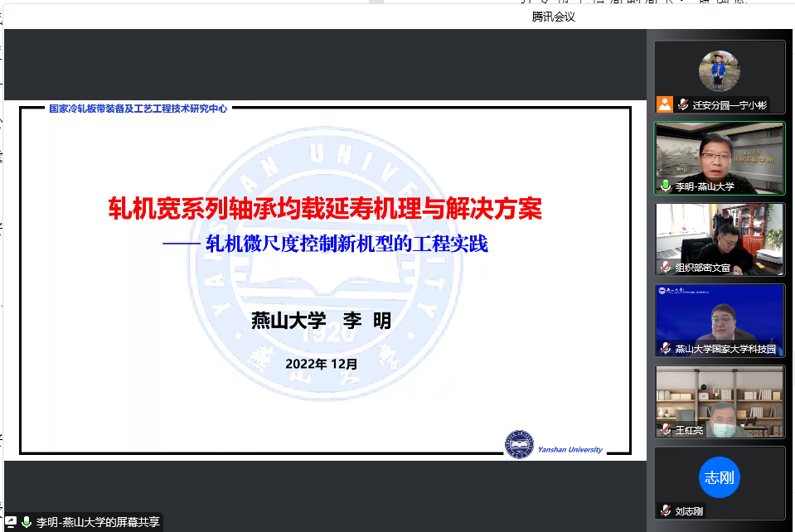Viewport: 795px width, 532px height.
Task: Click name label 迁安分园一宁小彬
Action: tap(730, 105)
